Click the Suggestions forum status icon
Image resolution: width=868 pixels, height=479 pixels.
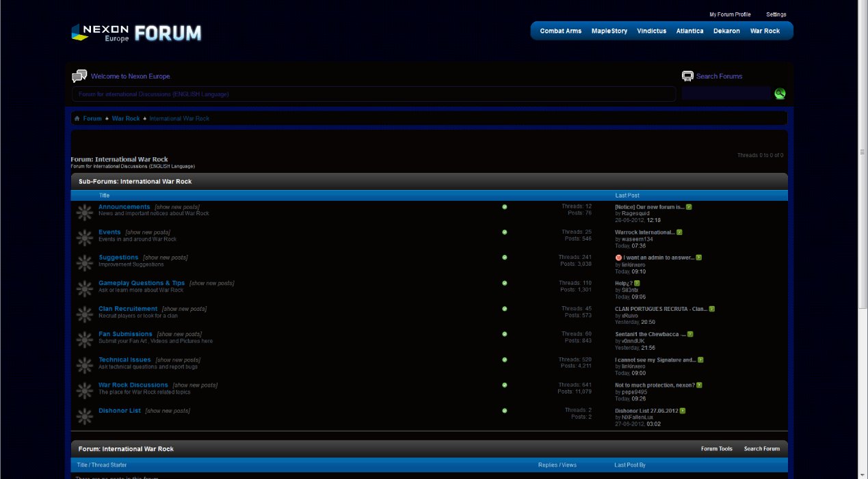(x=85, y=263)
